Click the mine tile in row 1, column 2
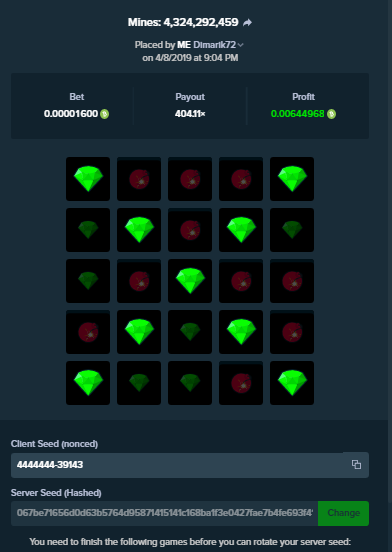The image size is (392, 552). point(139,179)
